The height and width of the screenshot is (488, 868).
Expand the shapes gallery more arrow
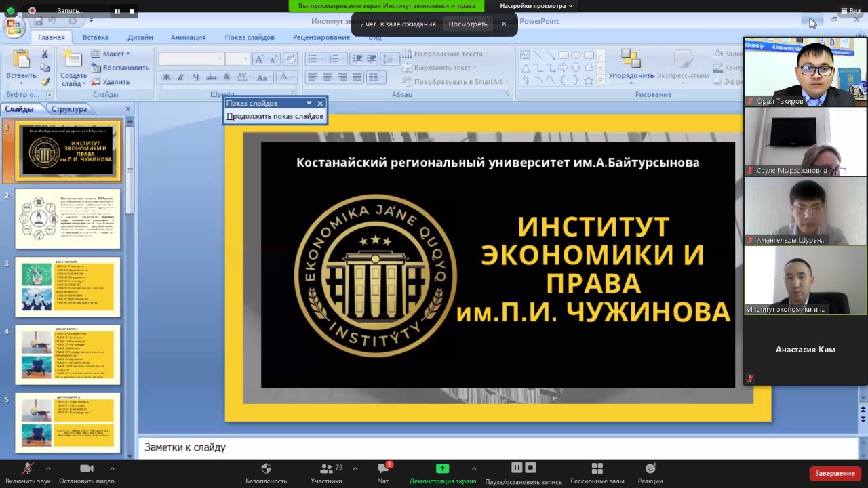tap(601, 81)
